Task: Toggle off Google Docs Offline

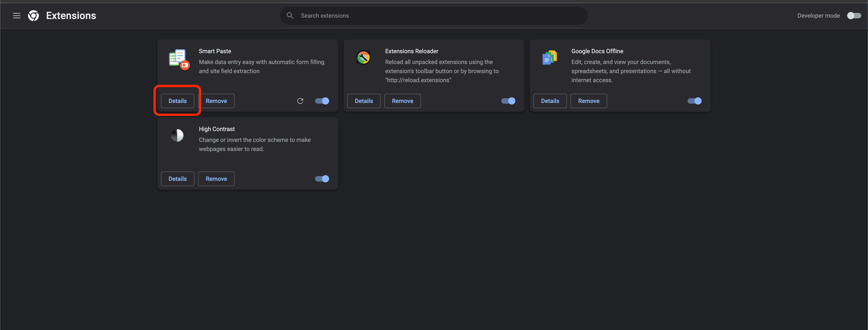Action: (x=694, y=101)
